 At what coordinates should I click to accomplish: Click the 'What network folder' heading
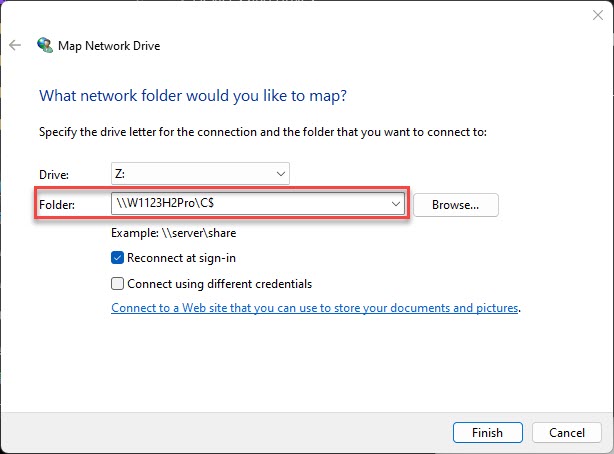[193, 96]
